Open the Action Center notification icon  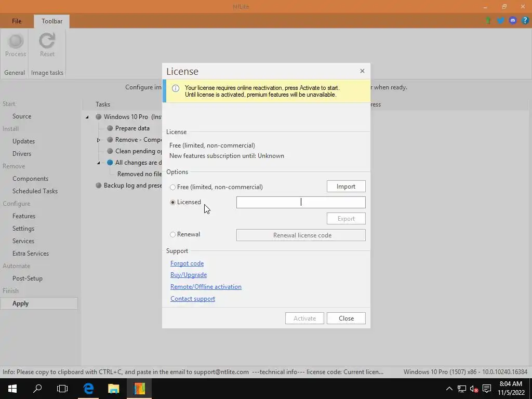pyautogui.click(x=487, y=389)
